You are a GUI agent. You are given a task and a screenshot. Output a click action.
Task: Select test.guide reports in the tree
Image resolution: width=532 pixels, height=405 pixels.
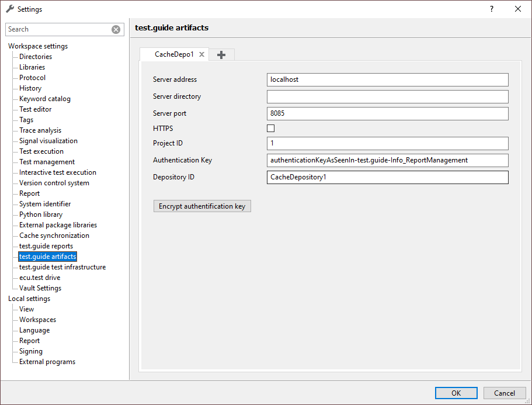coord(46,246)
